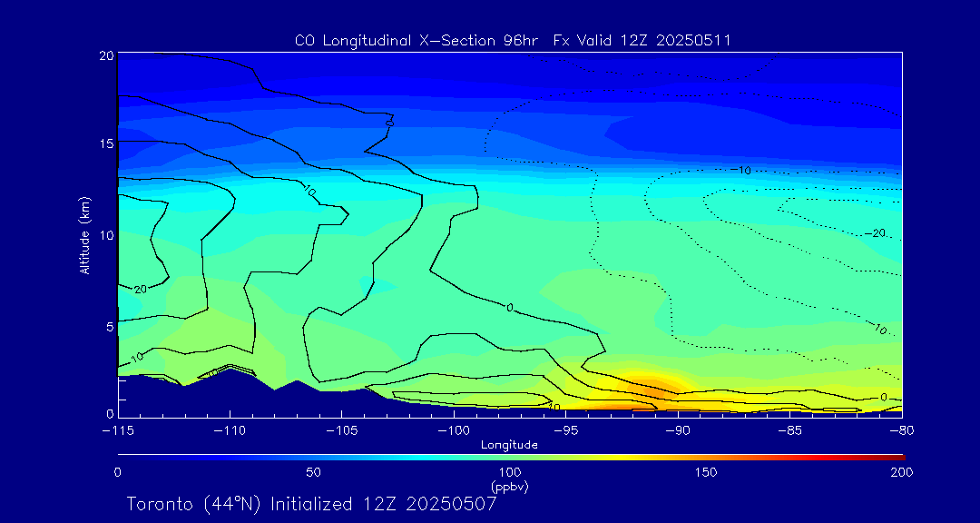Select the altitude axis tick label 10
The image size is (980, 523).
[106, 235]
